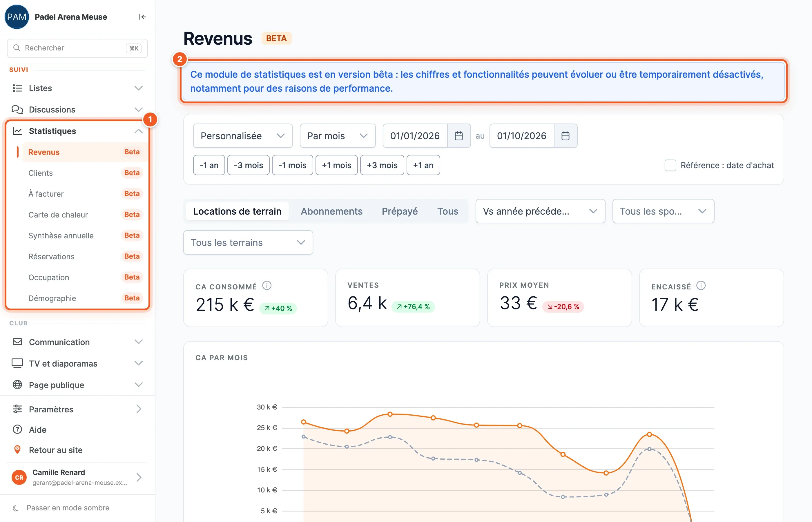The height and width of the screenshot is (522, 812).
Task: Collapse the sidebar with the arrow icon
Action: [142, 17]
